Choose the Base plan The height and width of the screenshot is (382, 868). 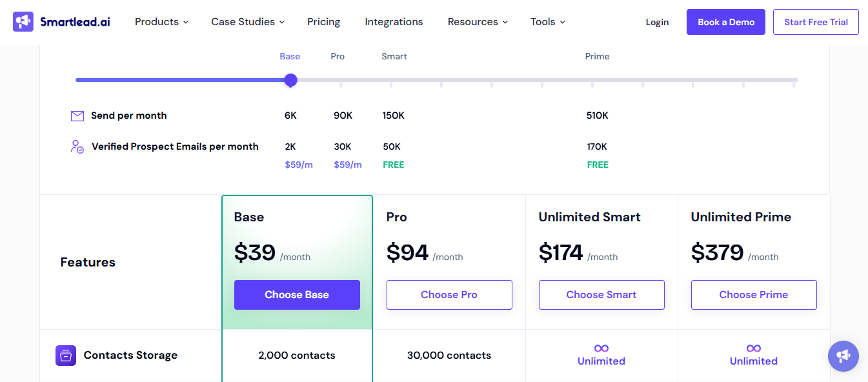tap(297, 294)
